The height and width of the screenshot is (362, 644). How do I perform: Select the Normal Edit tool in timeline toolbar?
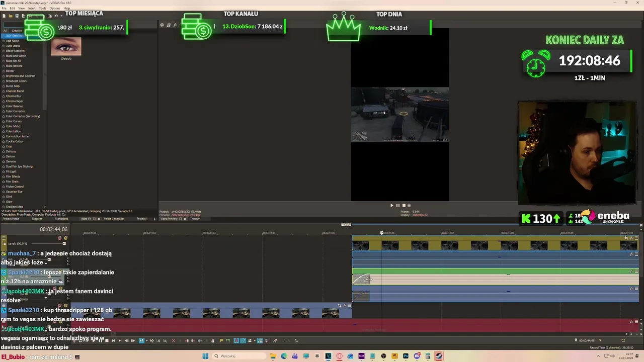[141, 340]
